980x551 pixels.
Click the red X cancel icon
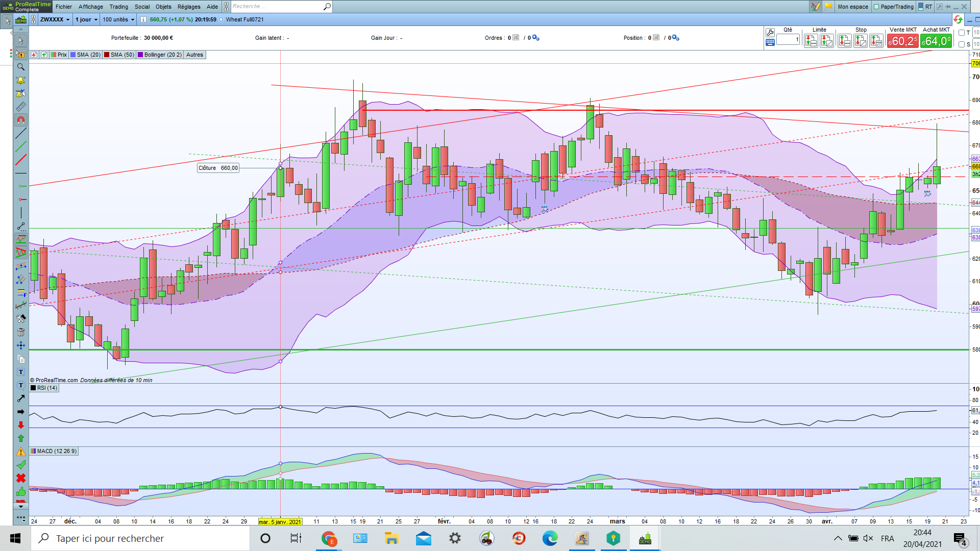point(20,478)
